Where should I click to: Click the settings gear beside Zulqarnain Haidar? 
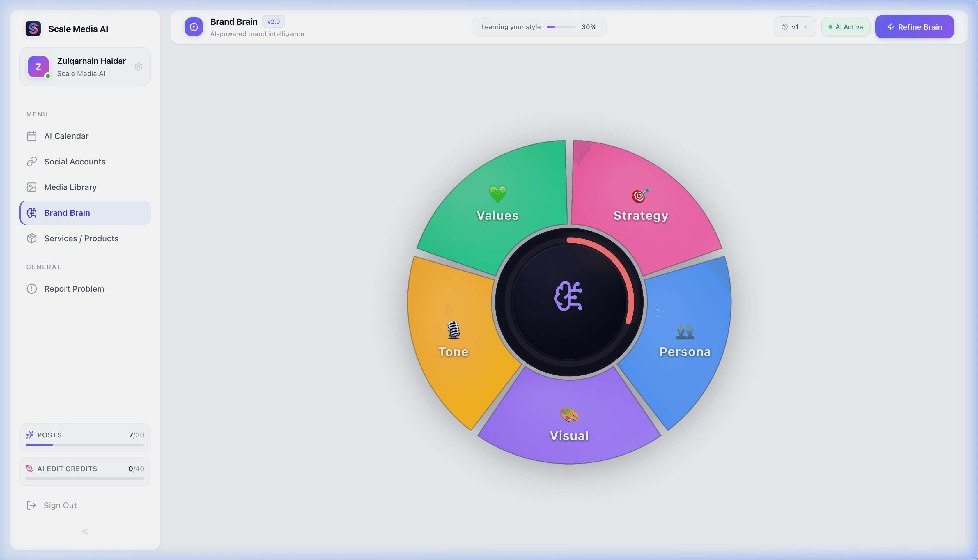[139, 67]
